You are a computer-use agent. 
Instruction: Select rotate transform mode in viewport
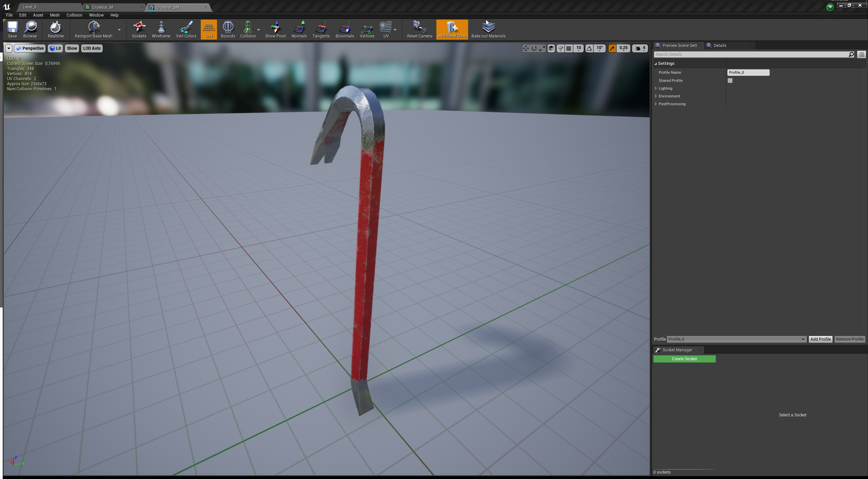click(534, 48)
